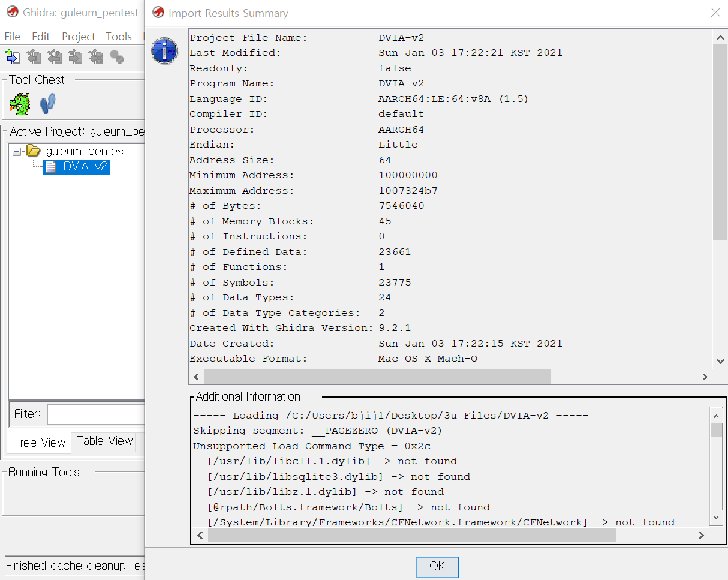Viewport: 728px width, 580px height.
Task: Open the Edit menu
Action: [41, 37]
